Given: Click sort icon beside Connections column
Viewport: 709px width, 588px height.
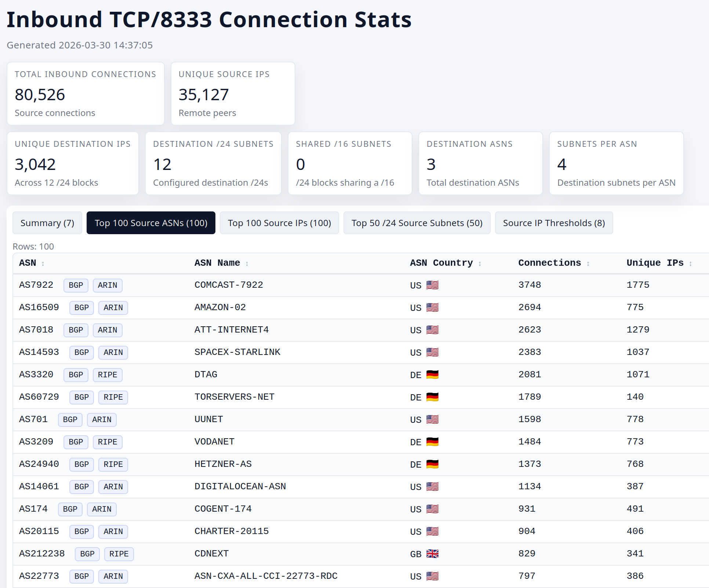Looking at the screenshot, I should pos(588,264).
